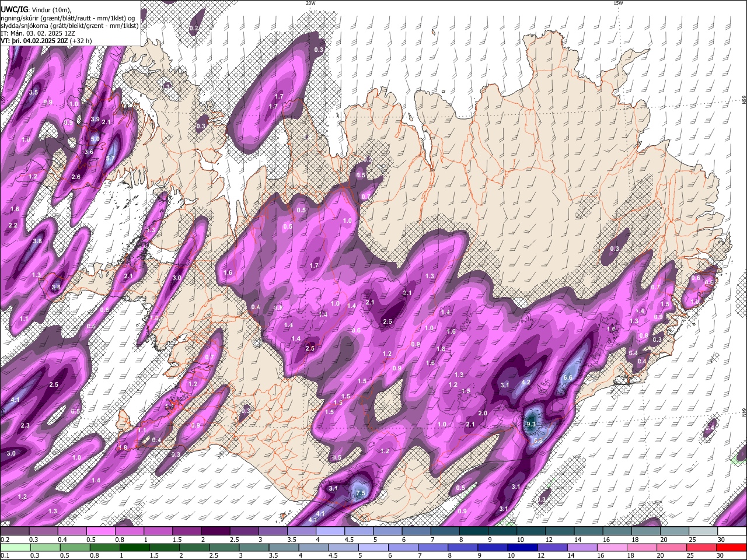
Task: Select the 5.0 value label on the map
Action: 95,139
